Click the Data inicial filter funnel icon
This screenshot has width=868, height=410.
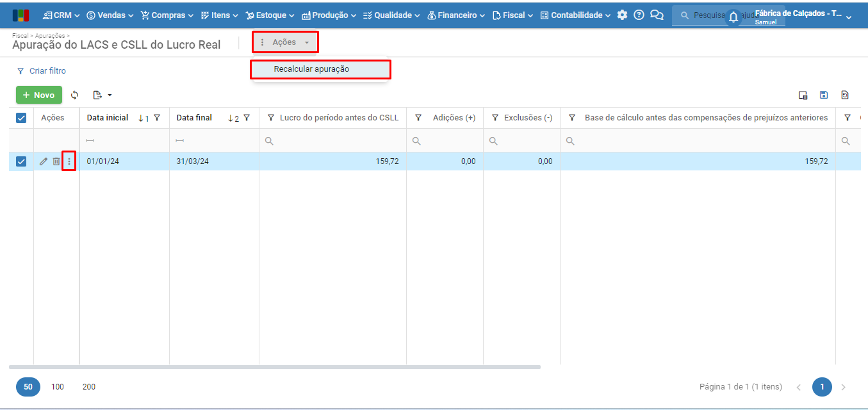[157, 118]
